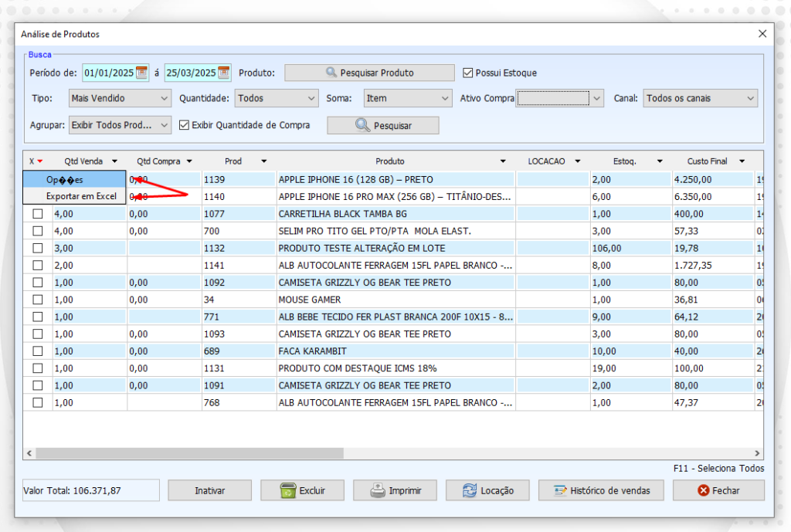The image size is (791, 532).
Task: Check the row checkbox for product 1141
Action: [x=37, y=266]
